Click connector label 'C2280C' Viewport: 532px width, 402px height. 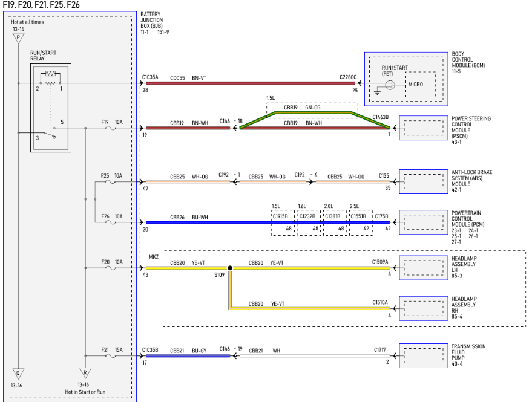point(348,77)
